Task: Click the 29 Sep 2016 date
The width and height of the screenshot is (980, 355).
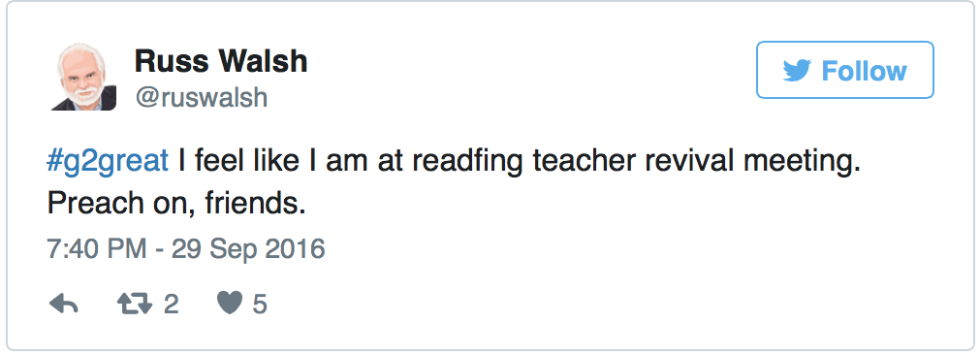Action: pyautogui.click(x=249, y=249)
